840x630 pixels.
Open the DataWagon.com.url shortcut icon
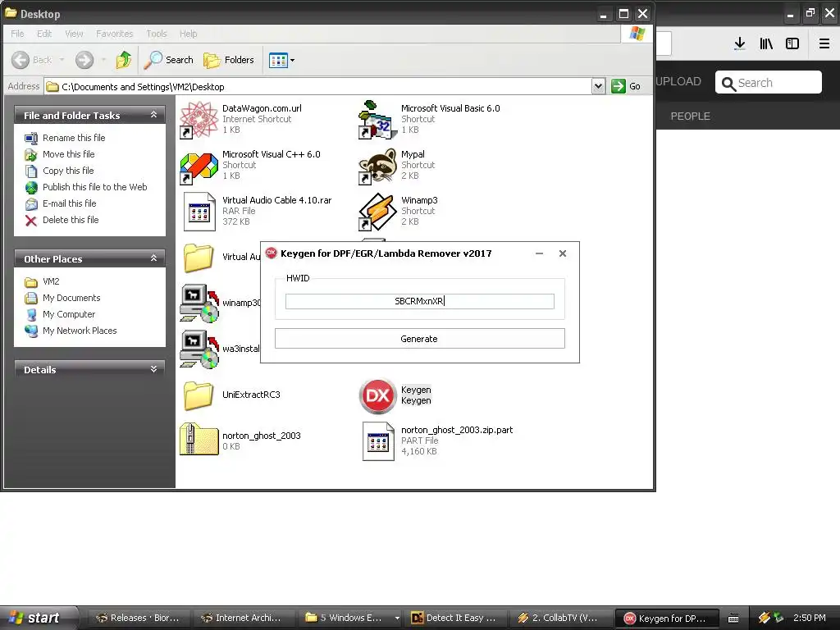(x=199, y=120)
